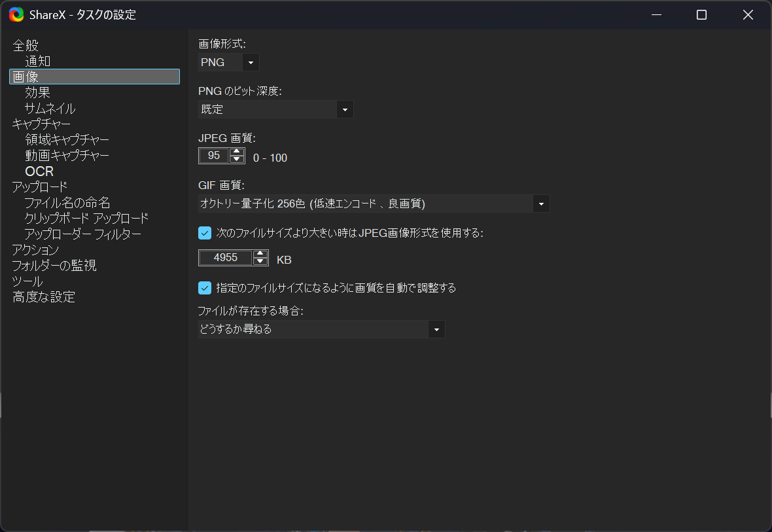
Task: Select 全般 in the settings tree
Action: pos(26,46)
